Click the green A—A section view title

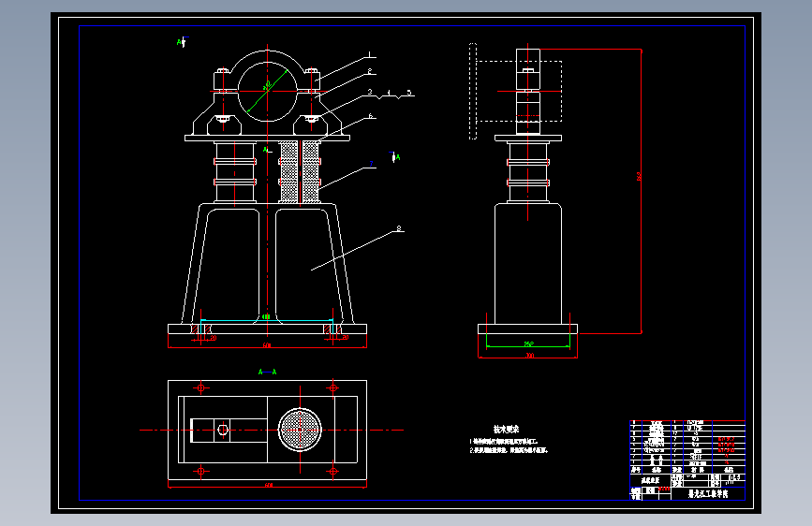coord(267,372)
